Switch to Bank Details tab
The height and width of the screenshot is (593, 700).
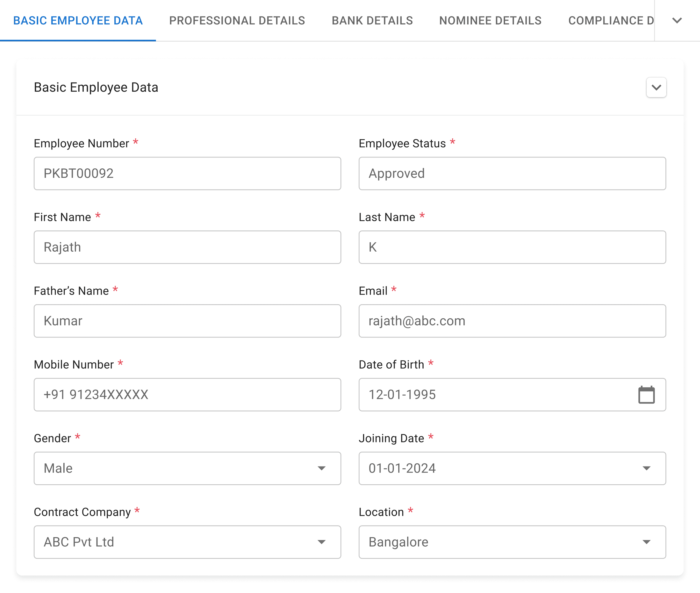tap(372, 21)
